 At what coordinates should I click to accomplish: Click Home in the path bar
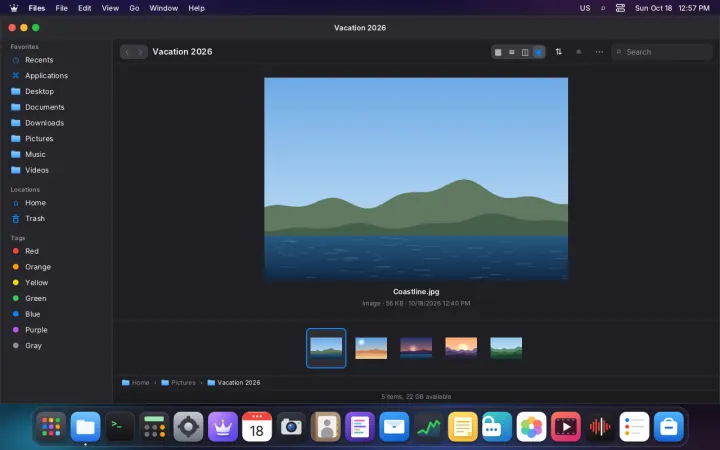[135, 382]
